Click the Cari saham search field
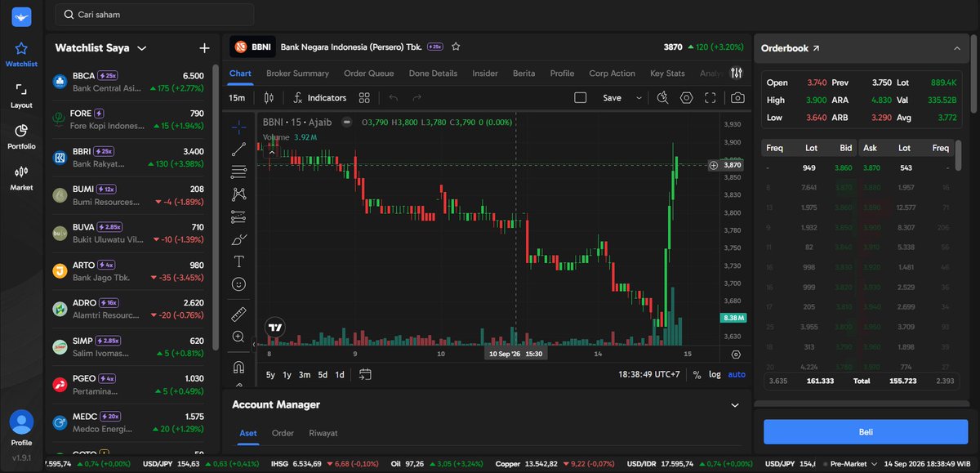The width and height of the screenshot is (980, 473). coord(154,15)
